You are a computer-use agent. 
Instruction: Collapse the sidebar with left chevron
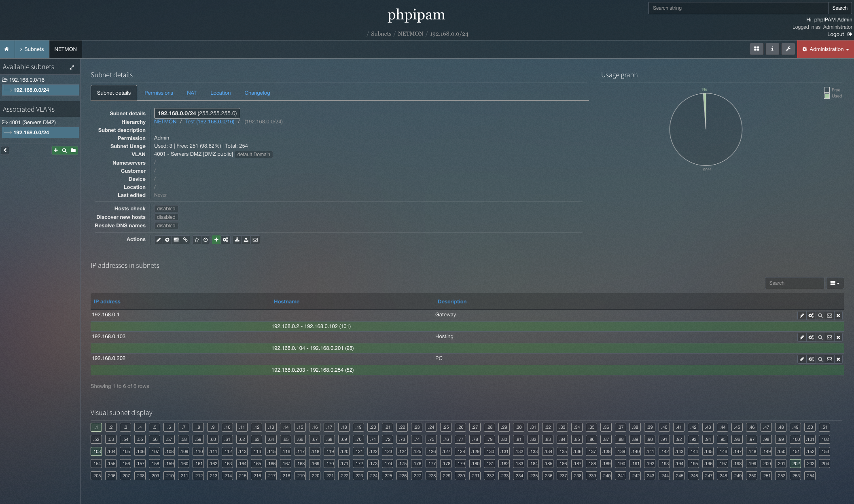coord(5,150)
